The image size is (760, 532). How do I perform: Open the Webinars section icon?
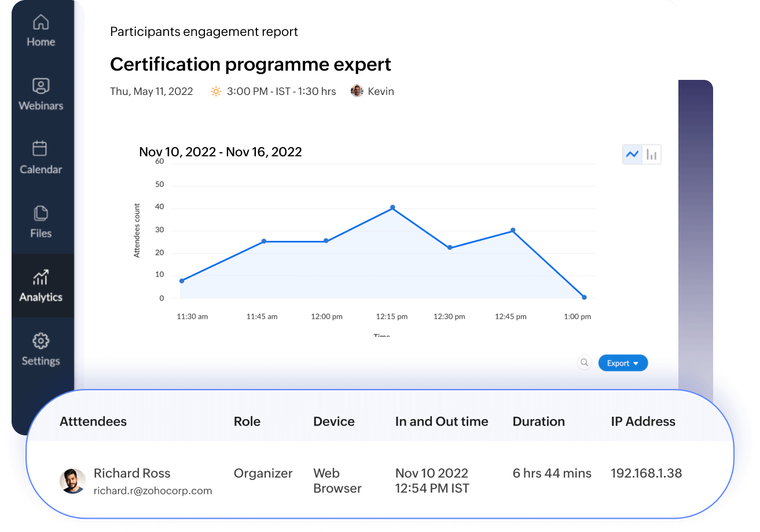[x=41, y=86]
